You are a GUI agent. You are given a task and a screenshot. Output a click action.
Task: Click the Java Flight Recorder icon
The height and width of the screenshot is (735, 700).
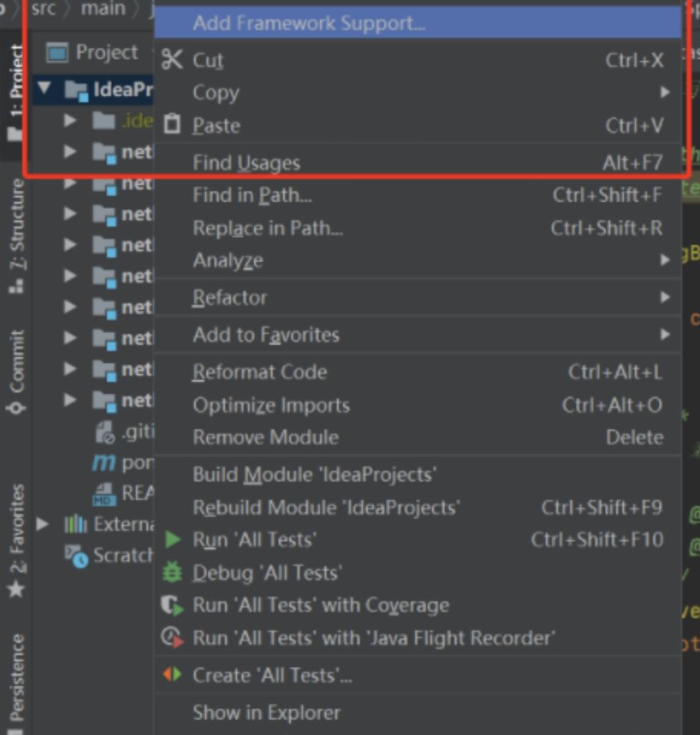click(x=173, y=638)
